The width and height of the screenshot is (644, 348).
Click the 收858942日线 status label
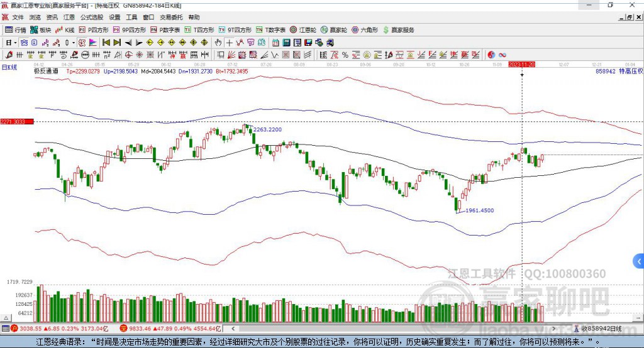(601, 329)
